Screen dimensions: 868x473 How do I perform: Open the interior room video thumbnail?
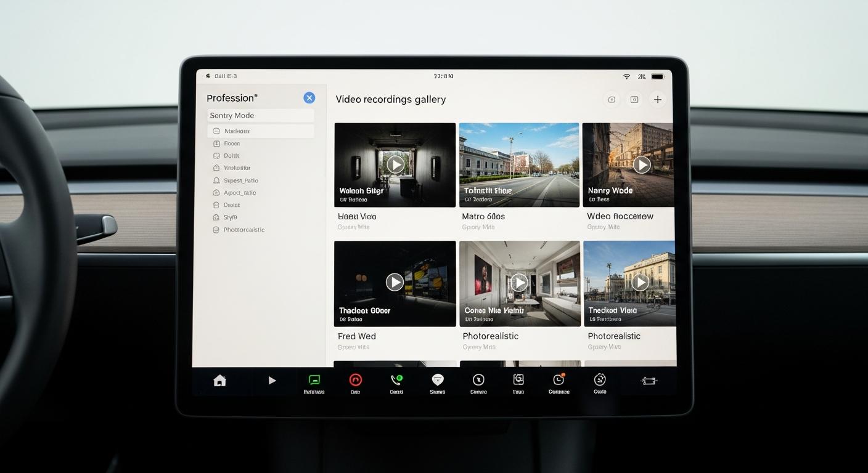[520, 282]
